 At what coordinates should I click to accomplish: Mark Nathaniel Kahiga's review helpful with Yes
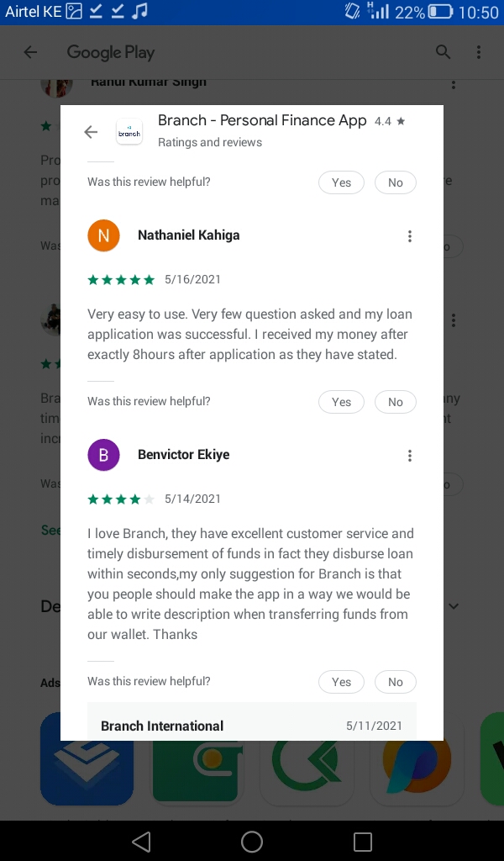tap(341, 402)
